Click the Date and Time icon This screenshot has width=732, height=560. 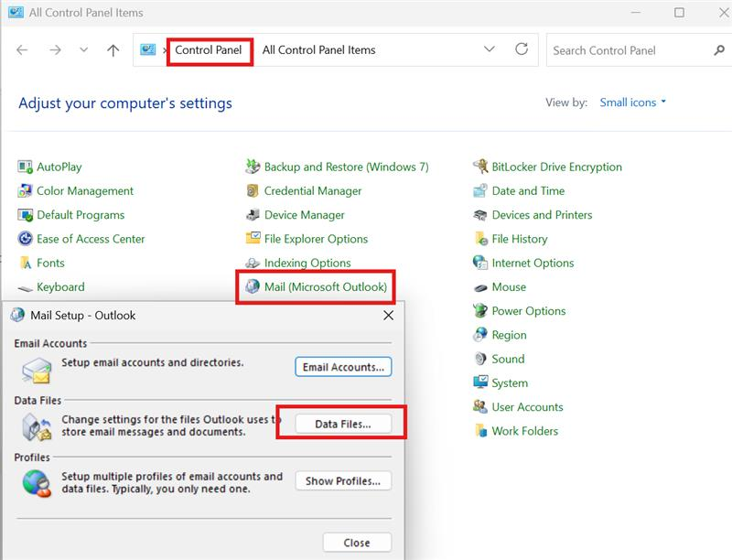[480, 191]
